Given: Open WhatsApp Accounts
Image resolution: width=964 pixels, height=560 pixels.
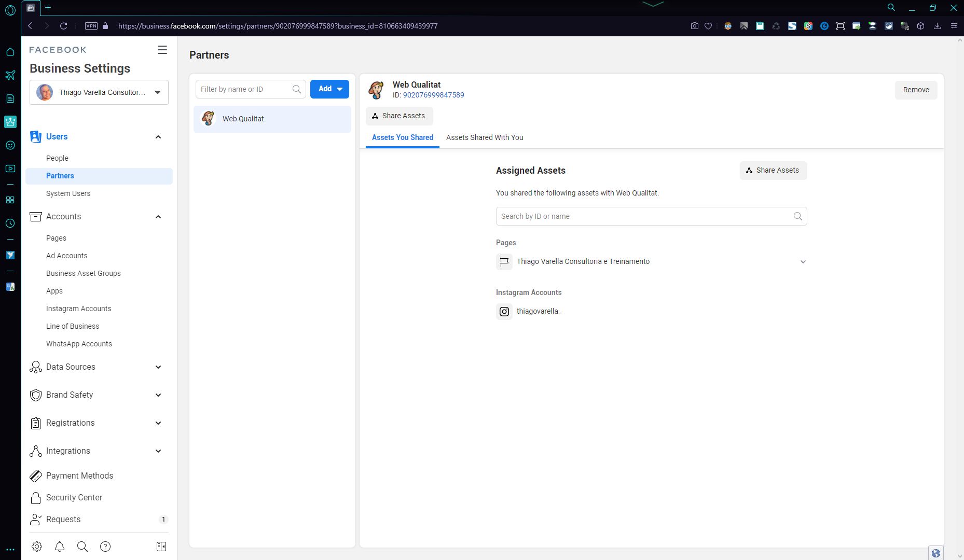Looking at the screenshot, I should tap(79, 344).
